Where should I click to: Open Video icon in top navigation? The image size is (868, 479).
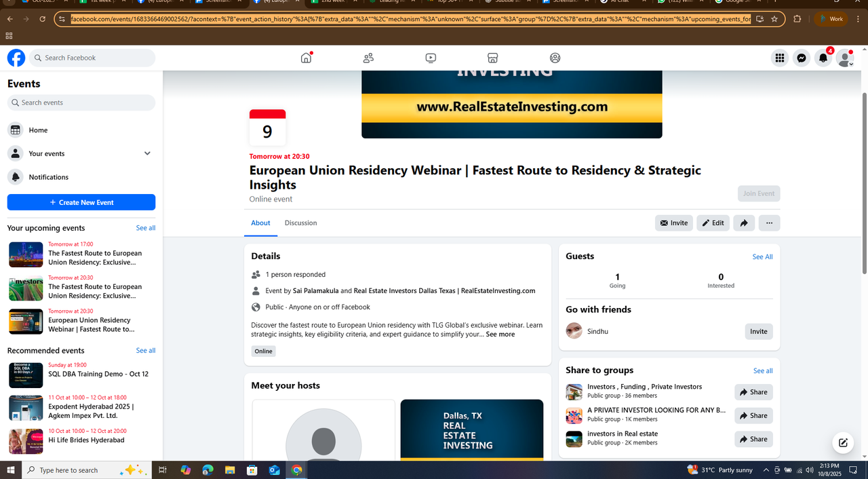[x=431, y=58]
